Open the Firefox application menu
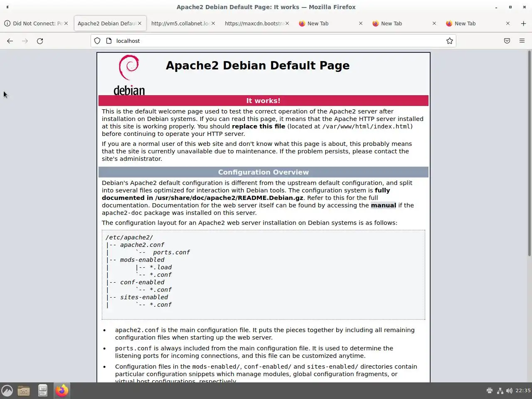The image size is (532, 399). [522, 41]
